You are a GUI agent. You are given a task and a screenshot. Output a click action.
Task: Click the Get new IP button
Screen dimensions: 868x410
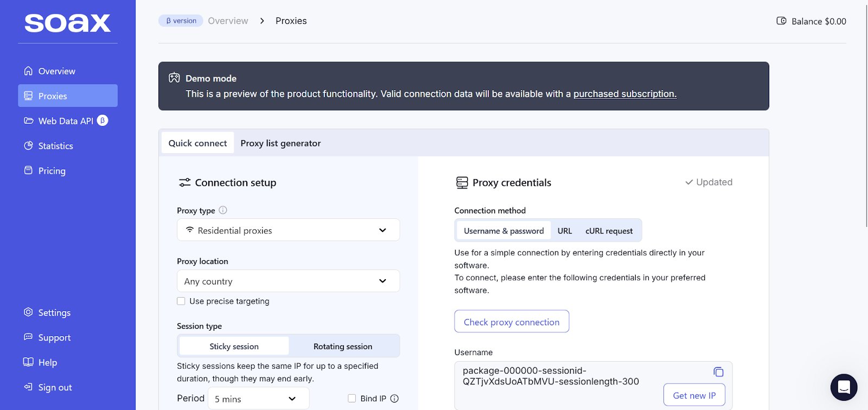click(694, 395)
